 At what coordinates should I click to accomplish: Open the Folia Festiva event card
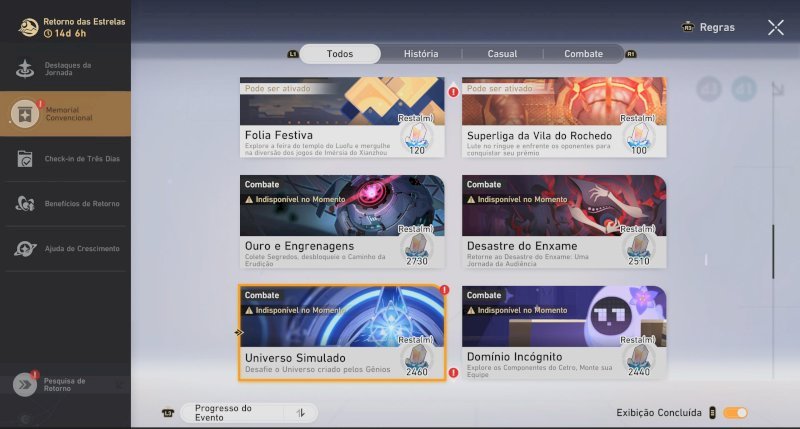(342, 117)
